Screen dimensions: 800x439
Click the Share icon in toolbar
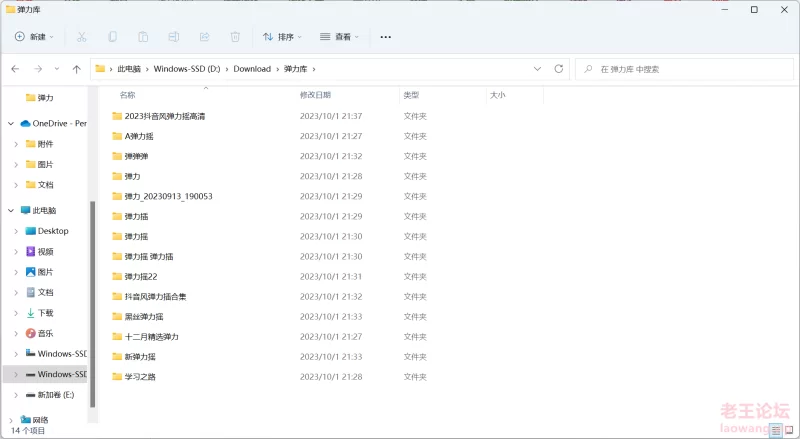tap(205, 37)
